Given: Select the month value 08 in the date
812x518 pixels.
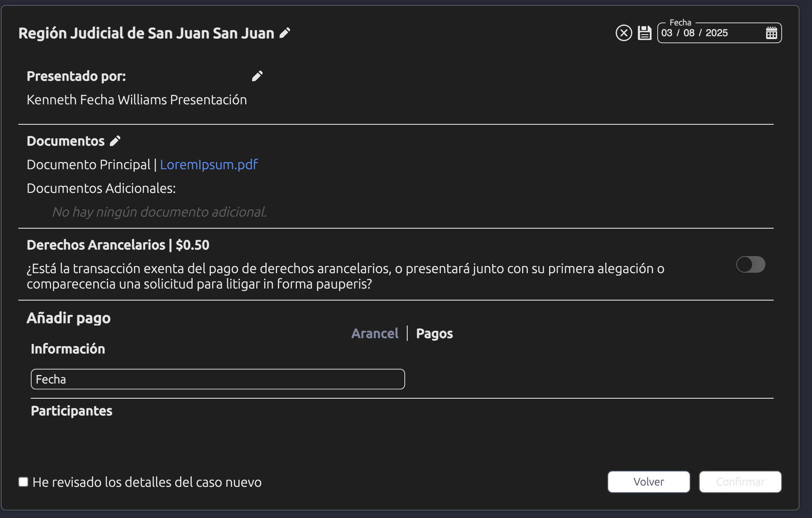Looking at the screenshot, I should click(x=689, y=33).
